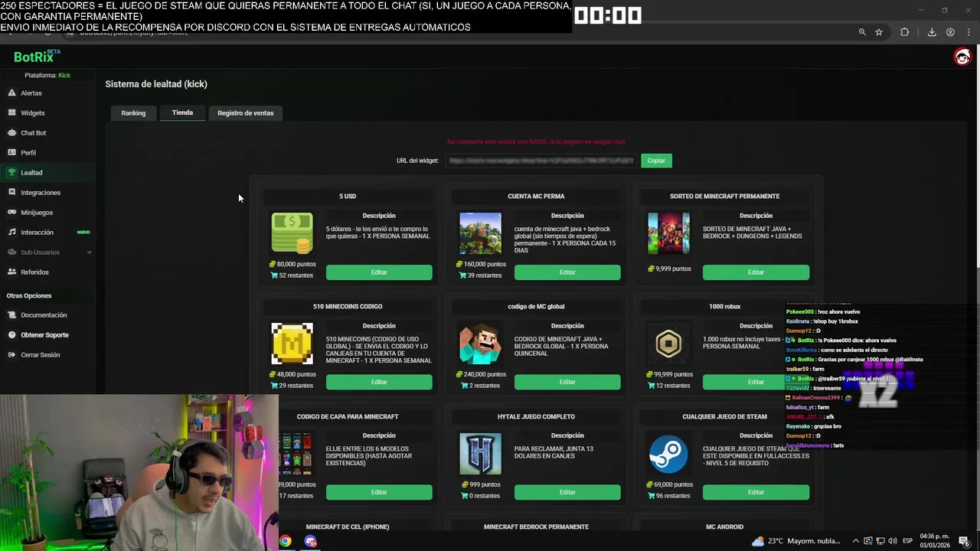Open the browser extensions puzzle icon
This screenshot has height=551, width=980.
(905, 32)
